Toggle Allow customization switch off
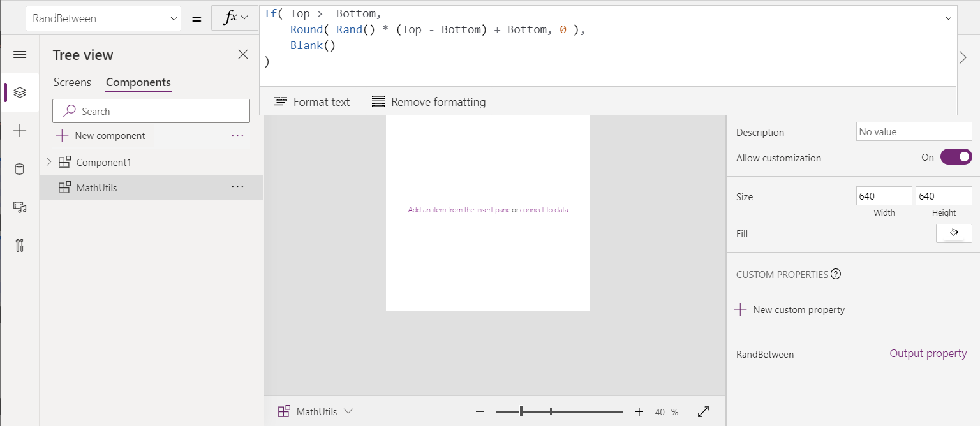980x426 pixels. pos(956,157)
